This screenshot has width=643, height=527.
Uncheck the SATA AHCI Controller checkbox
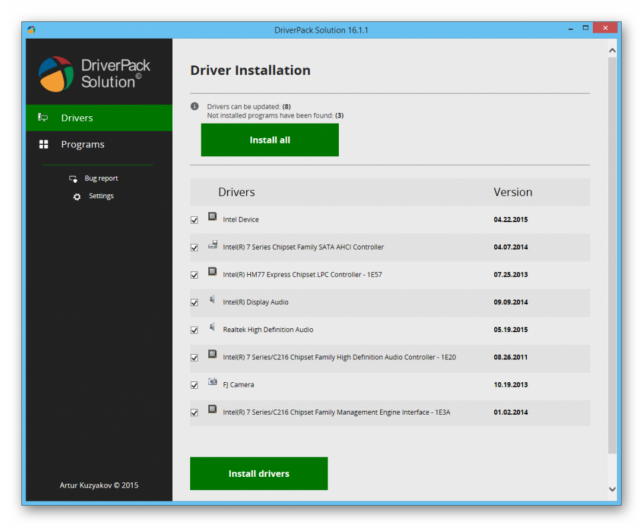click(x=194, y=247)
